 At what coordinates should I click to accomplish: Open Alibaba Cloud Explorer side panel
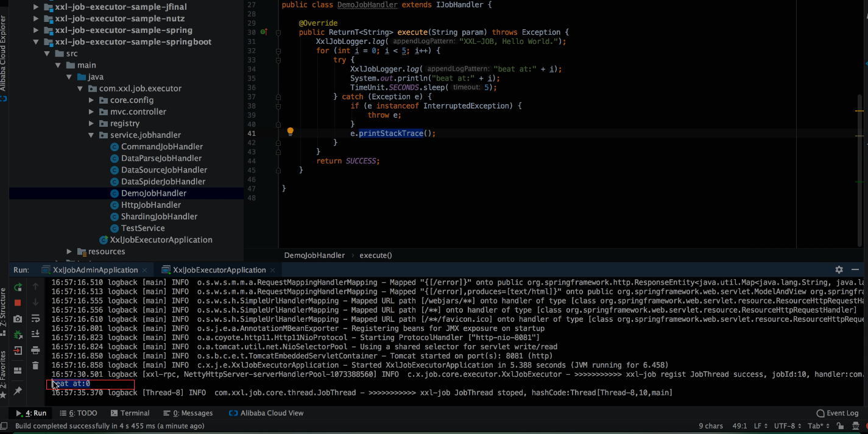pos(4,58)
